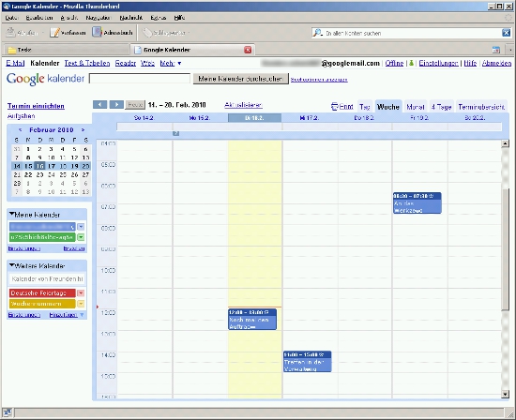516x420 pixels.
Task: Click the status bar icon at bottom left
Action: [x=8, y=412]
